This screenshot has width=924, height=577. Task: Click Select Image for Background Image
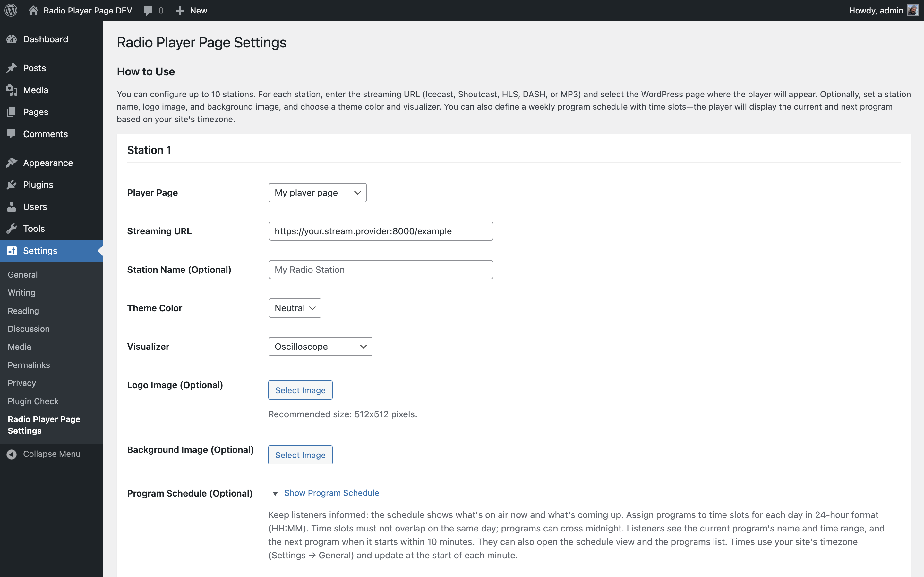(x=300, y=455)
